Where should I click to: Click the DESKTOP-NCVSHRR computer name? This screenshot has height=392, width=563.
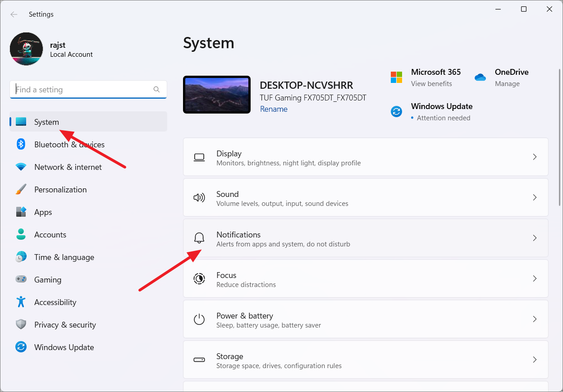pos(307,86)
